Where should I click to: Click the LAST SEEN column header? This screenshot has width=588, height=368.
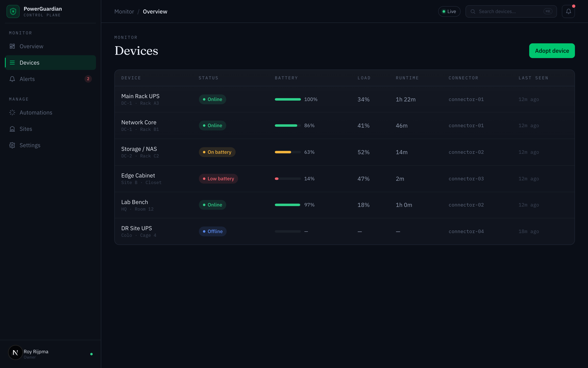click(x=533, y=78)
